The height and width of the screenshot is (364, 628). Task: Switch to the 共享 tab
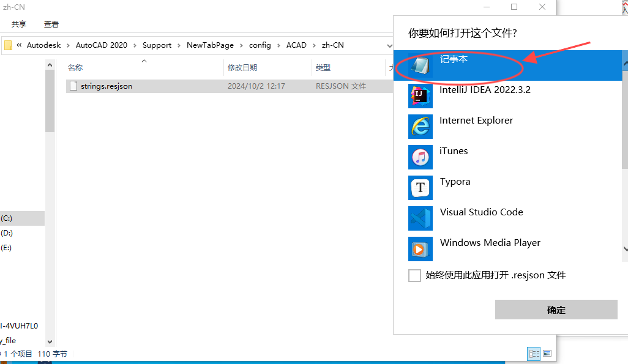click(x=19, y=24)
